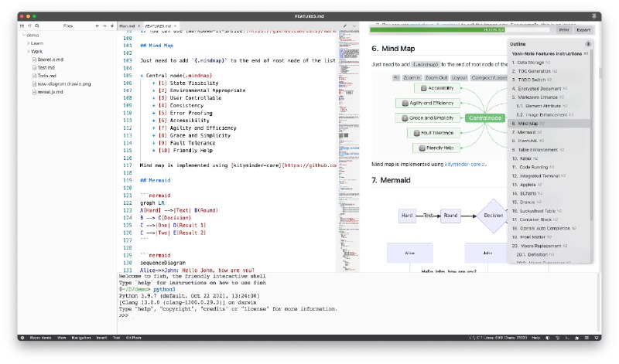
Task: Expand the Learn folder
Action: [28, 45]
